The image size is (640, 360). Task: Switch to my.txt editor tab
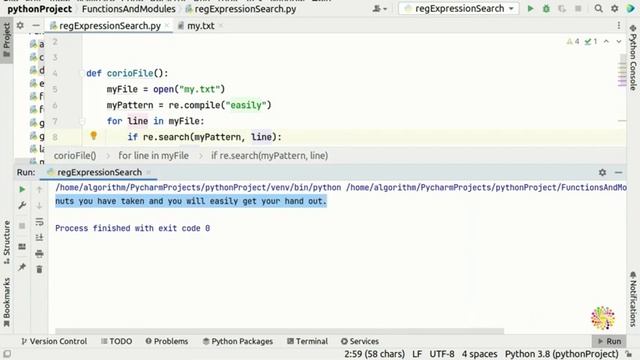click(200, 26)
